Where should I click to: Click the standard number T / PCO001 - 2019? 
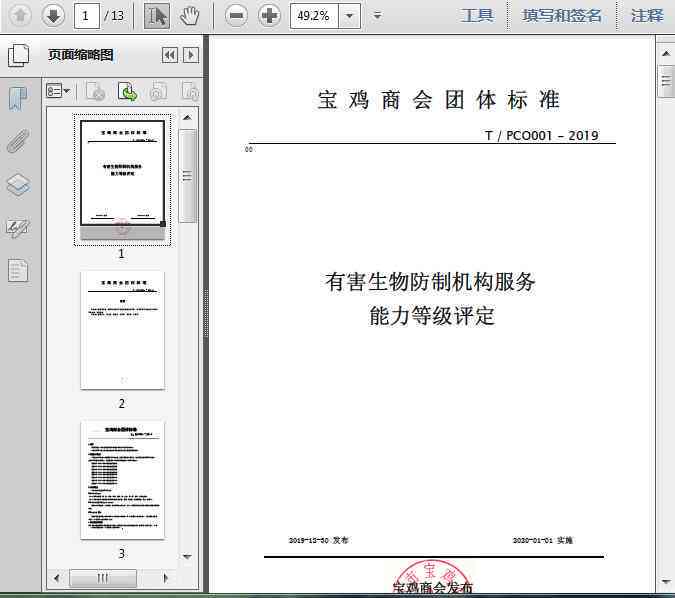pyautogui.click(x=542, y=136)
